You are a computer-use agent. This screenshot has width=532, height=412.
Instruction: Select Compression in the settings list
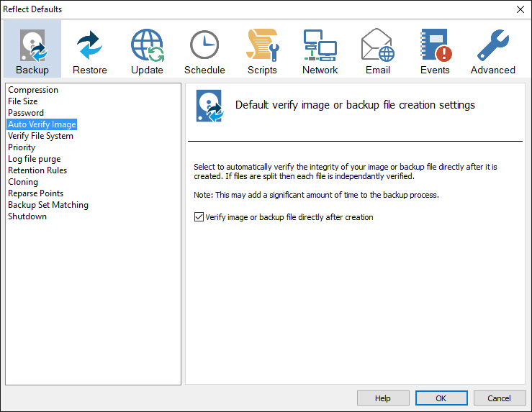click(x=33, y=90)
